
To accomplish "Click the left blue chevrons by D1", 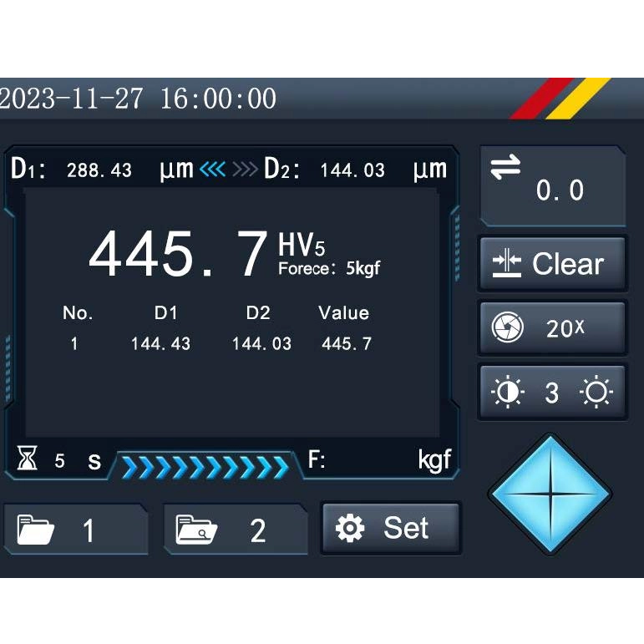I will point(213,170).
